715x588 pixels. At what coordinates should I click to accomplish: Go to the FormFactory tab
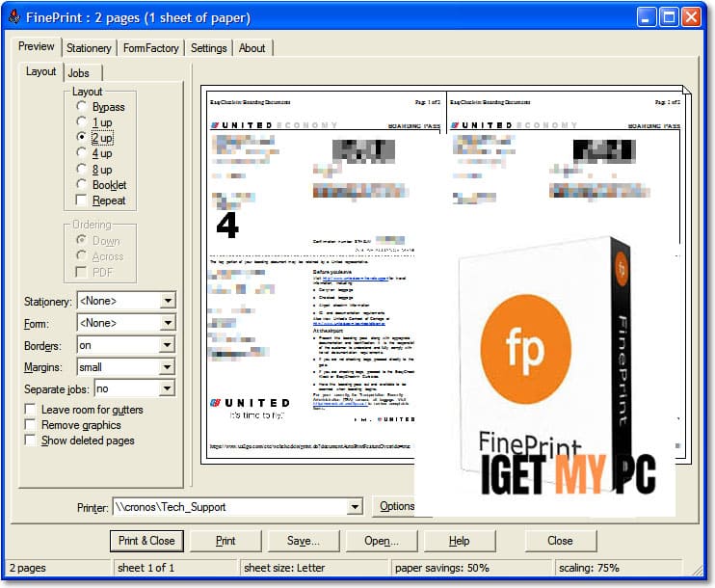151,48
